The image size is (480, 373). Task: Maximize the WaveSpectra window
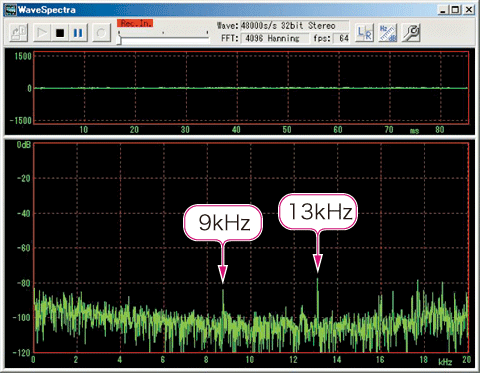tap(455, 10)
